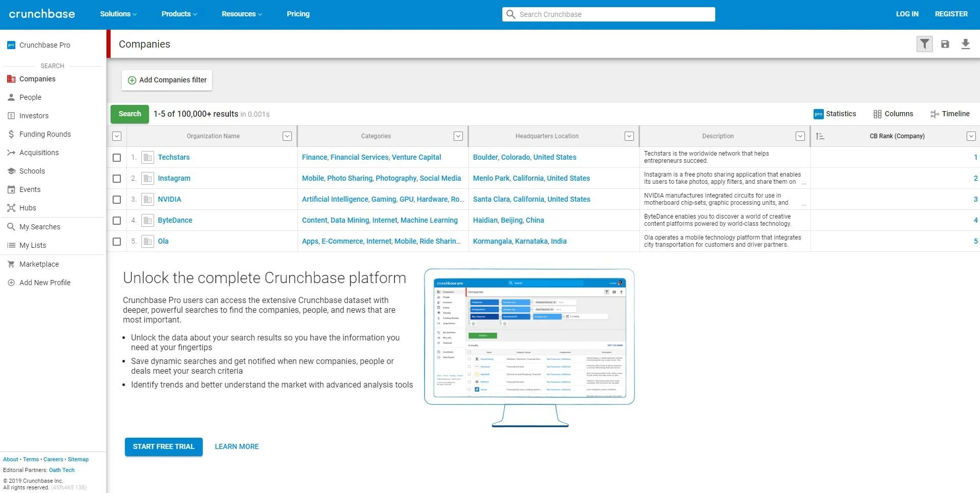Open the Categories column dropdown
The height and width of the screenshot is (493, 980).
458,136
